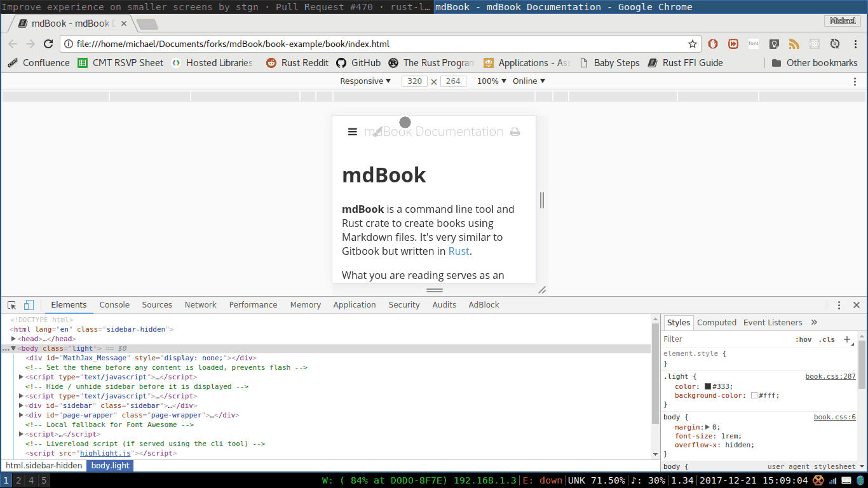This screenshot has width=868, height=488.
Task: Open DevTools customize three-dot menu
Action: 839,305
